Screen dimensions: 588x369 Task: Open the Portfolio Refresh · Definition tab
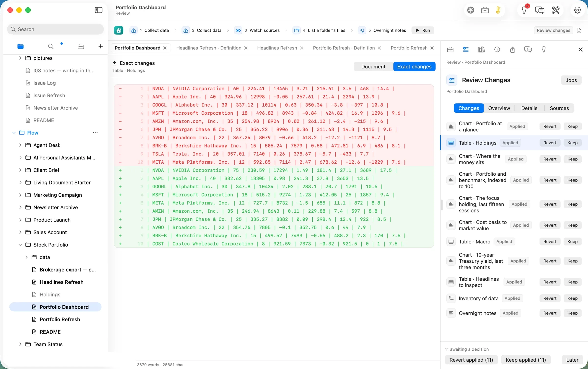coord(344,48)
